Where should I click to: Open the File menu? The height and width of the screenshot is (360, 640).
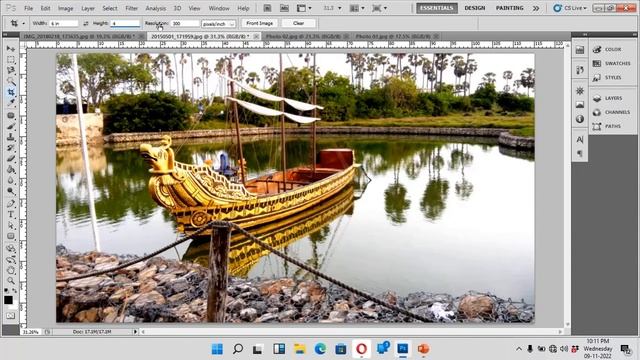tap(29, 8)
